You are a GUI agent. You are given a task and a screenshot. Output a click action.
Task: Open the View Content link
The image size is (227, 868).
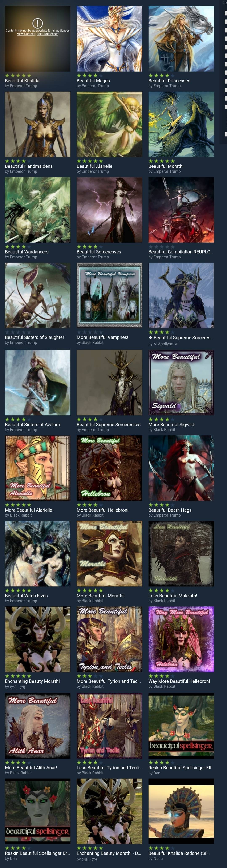pyautogui.click(x=26, y=34)
